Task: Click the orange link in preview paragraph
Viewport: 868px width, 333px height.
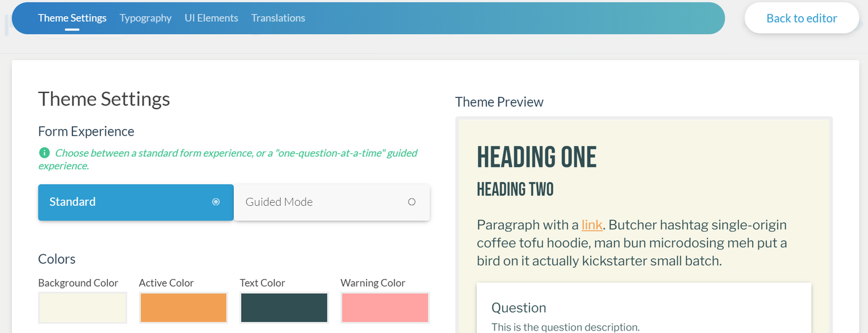Action: tap(591, 224)
